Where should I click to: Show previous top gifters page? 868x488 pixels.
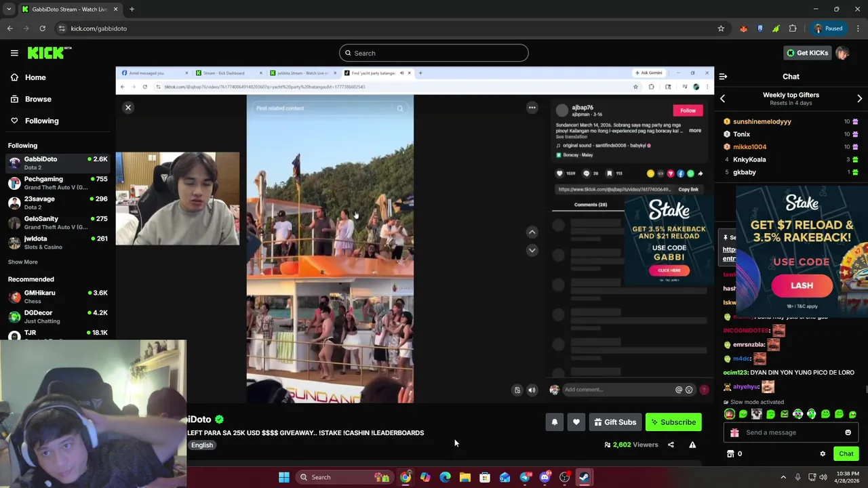[722, 99]
